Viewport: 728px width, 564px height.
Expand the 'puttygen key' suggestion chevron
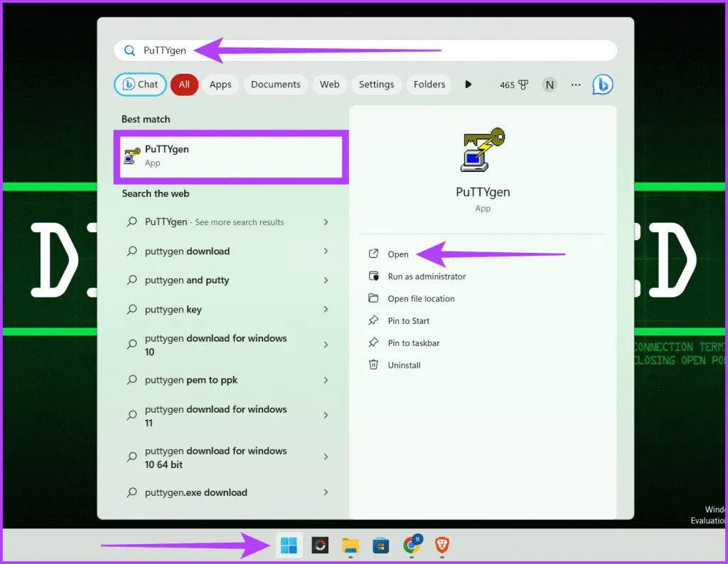tap(326, 310)
